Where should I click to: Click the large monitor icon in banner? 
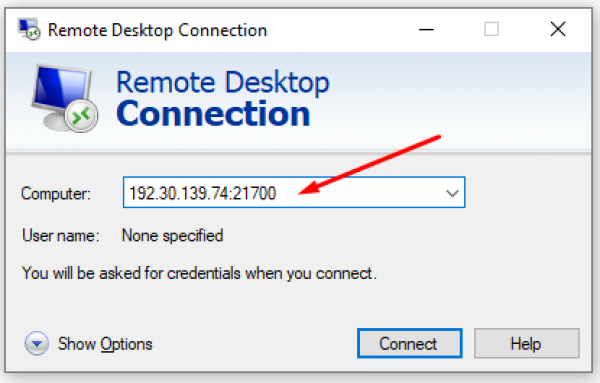pyautogui.click(x=64, y=98)
